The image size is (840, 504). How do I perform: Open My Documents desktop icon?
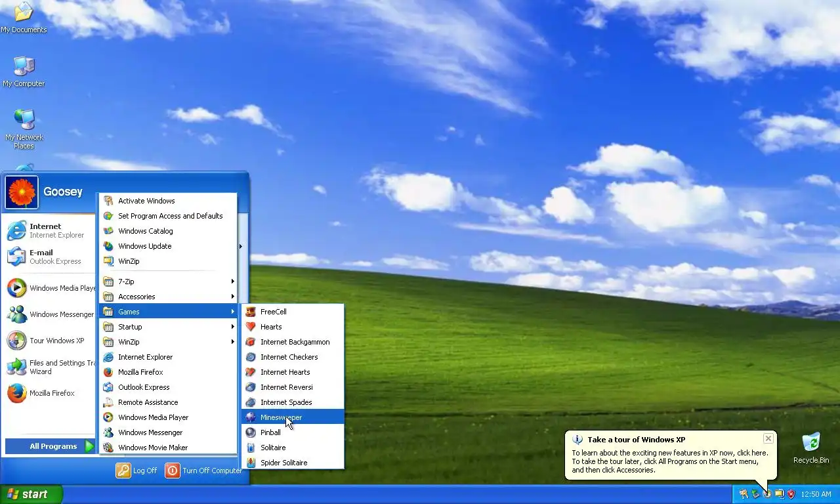coord(24,18)
